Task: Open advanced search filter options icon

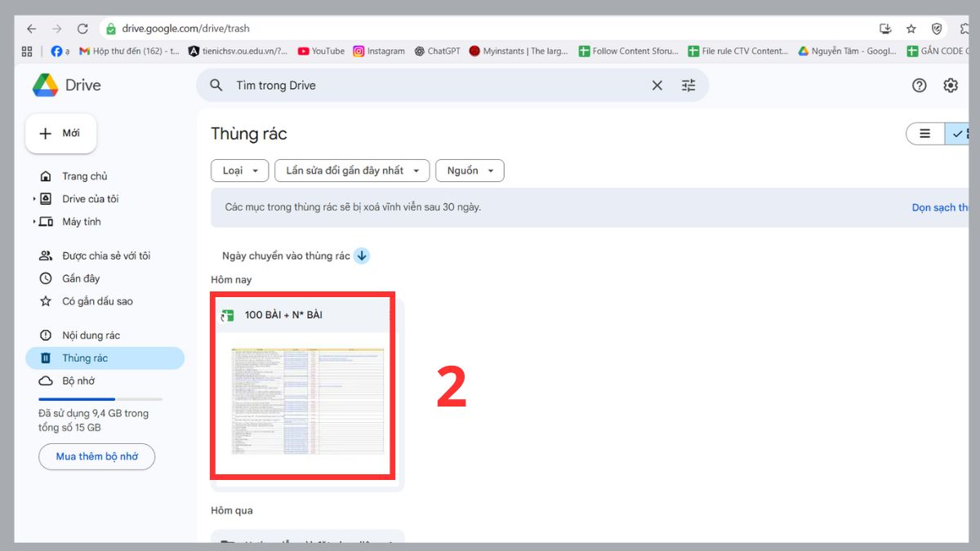Action: coord(688,85)
